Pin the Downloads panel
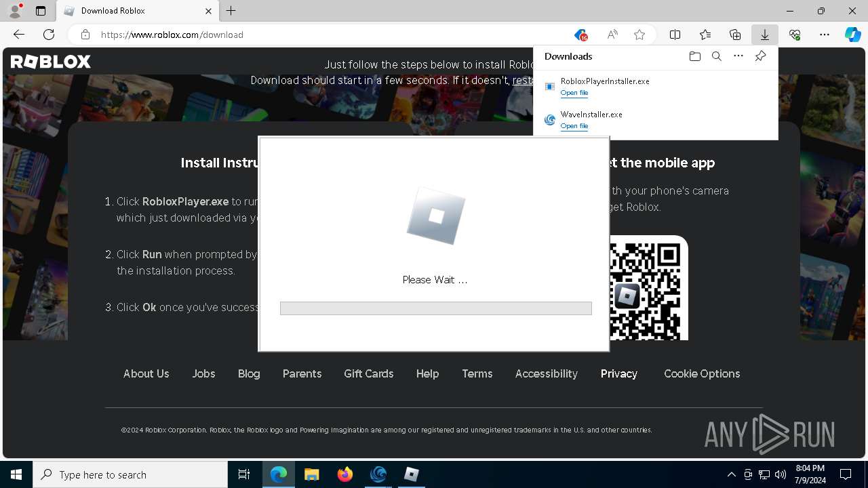The height and width of the screenshot is (488, 868). (760, 56)
